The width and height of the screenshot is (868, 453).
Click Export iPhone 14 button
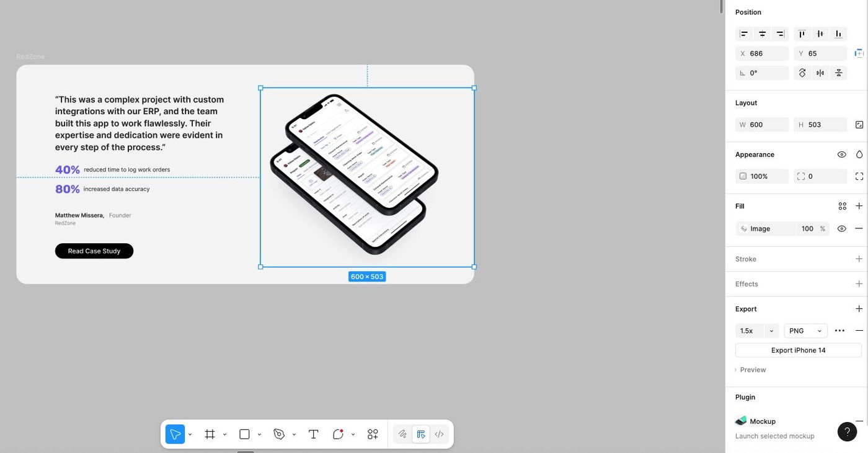pyautogui.click(x=798, y=351)
